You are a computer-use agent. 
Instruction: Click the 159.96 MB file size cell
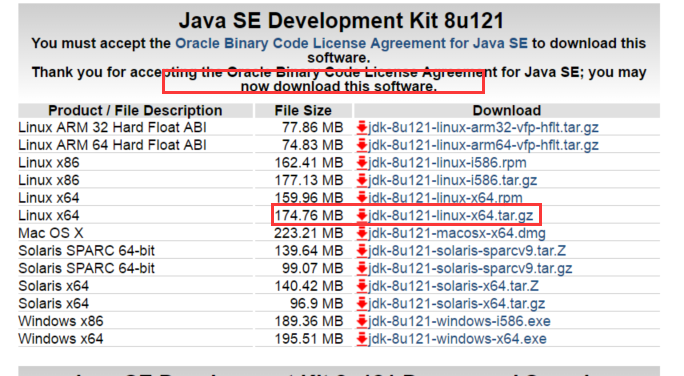coord(308,198)
